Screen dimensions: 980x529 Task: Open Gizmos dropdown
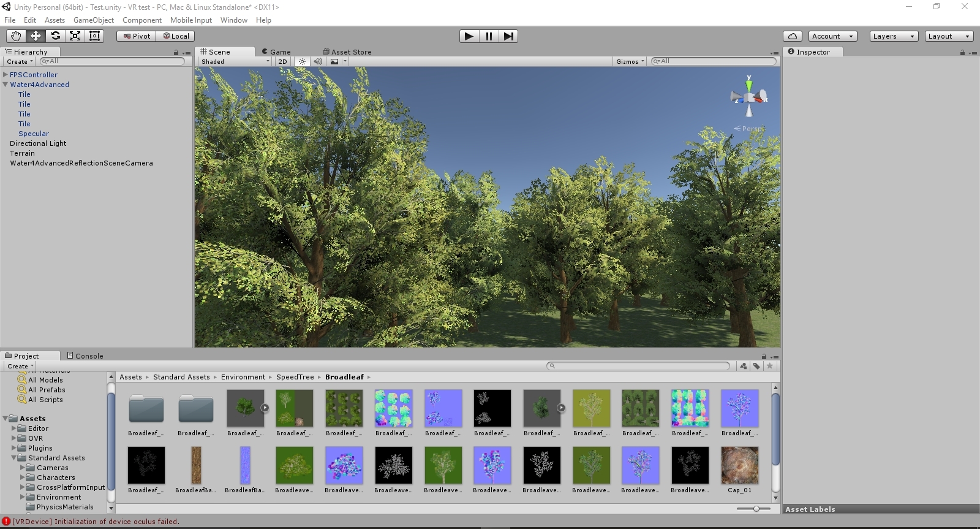(630, 61)
